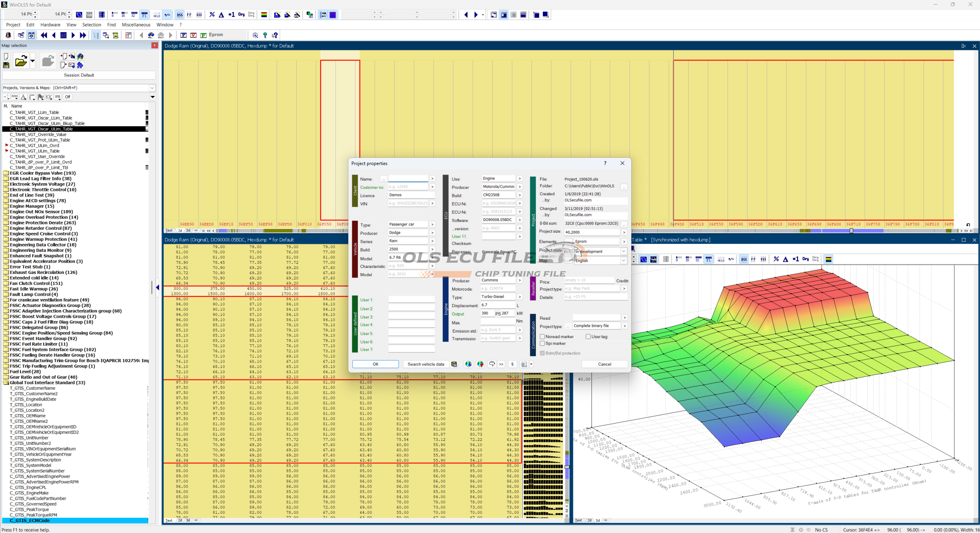Click the hexdump horizontal position slider
Image resolution: width=980 pixels, height=533 pixels.
[851, 231]
